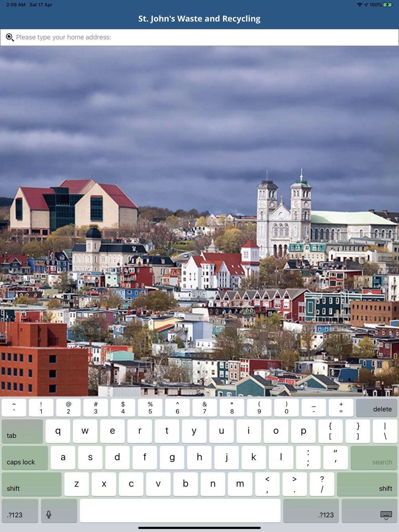399x532 pixels.
Task: Tap the semicolon colon key
Action: click(x=308, y=457)
